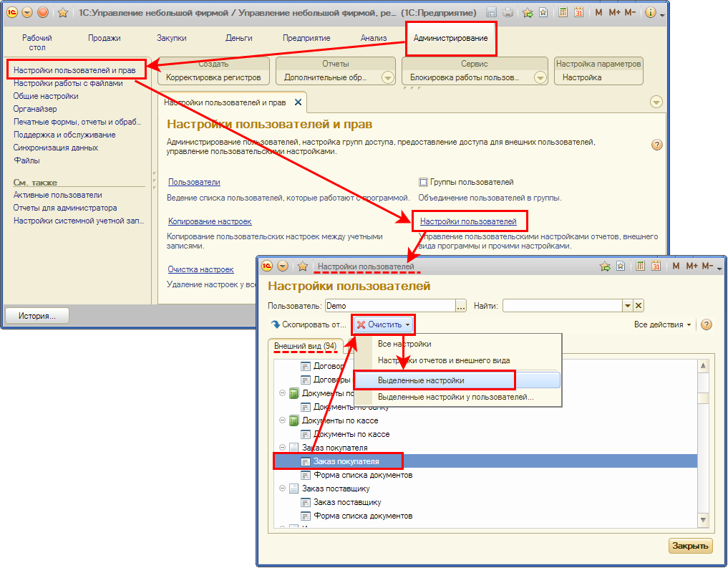
Task: Click the M+ button in main window toolbar
Action: point(614,13)
